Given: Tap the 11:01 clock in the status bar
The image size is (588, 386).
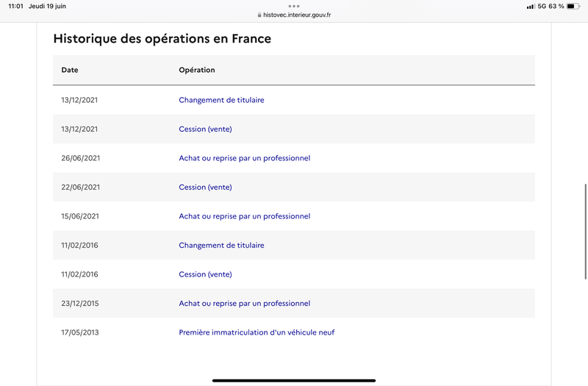Looking at the screenshot, I should pyautogui.click(x=15, y=6).
